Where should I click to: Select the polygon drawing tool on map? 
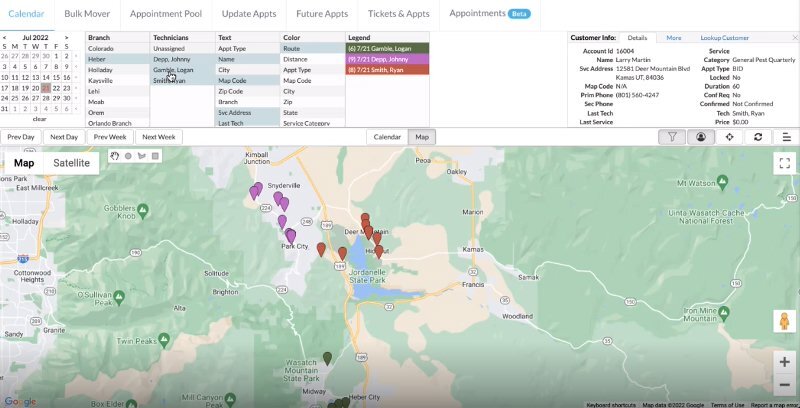point(141,156)
